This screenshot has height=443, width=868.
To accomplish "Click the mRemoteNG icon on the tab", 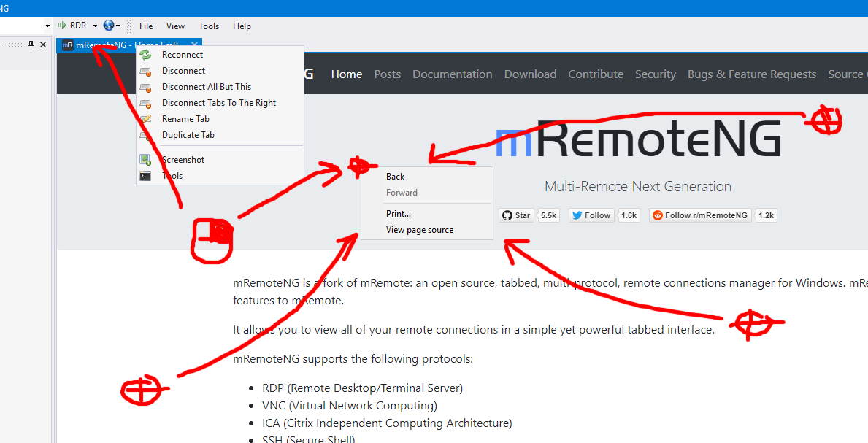I will click(x=68, y=45).
